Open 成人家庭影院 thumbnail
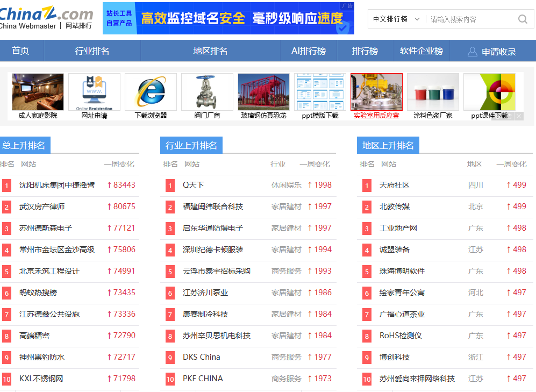The image size is (536, 392). pyautogui.click(x=38, y=92)
